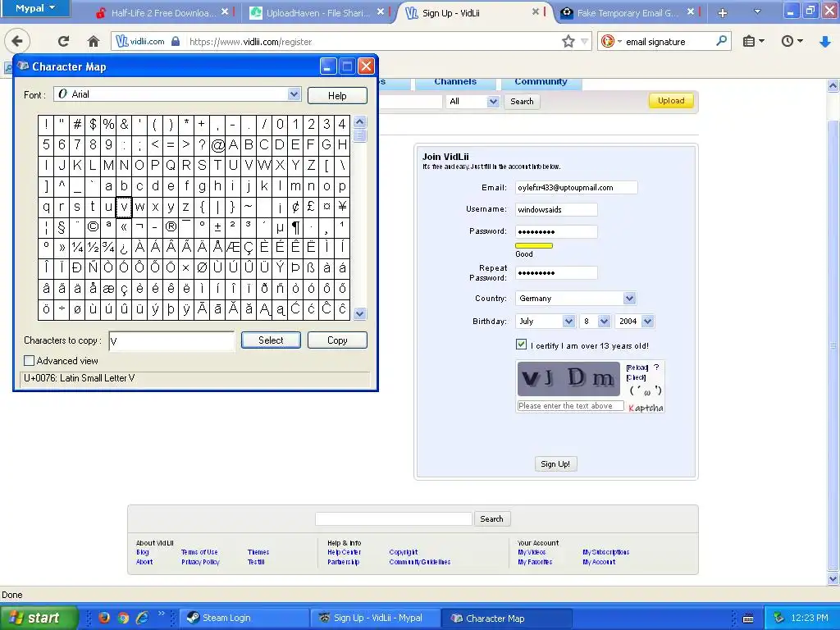
Task: Click the Kaptcha text input field
Action: (x=570, y=406)
